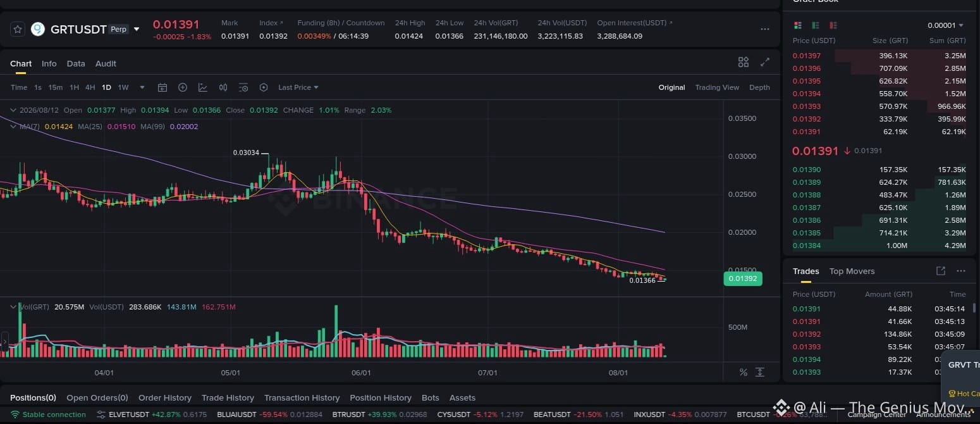Screen dimensions: 980x424
Task: Open ELVETUSDT from the bottom ticker
Action: [x=158, y=415]
